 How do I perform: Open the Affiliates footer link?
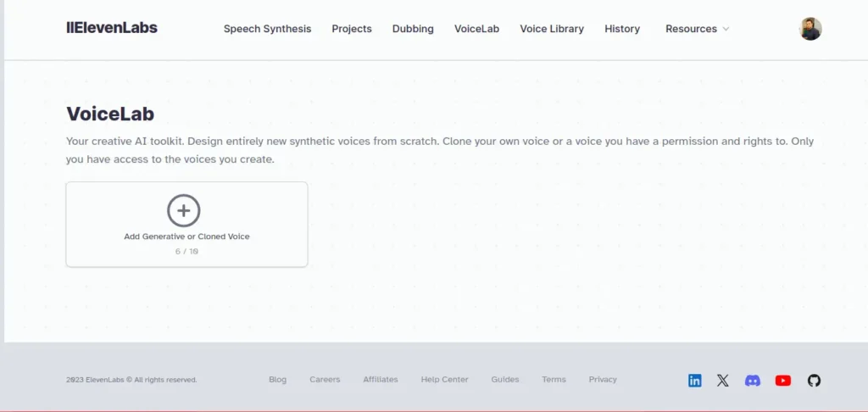[x=381, y=379]
